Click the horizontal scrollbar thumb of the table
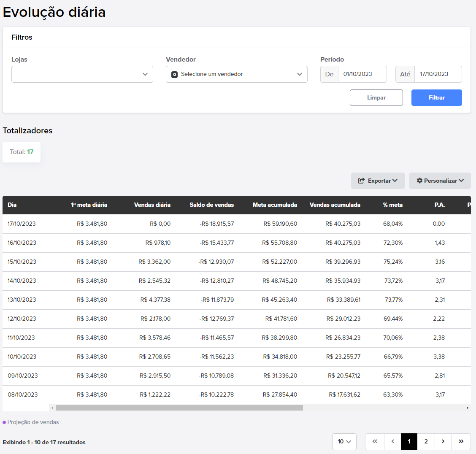 (179, 408)
